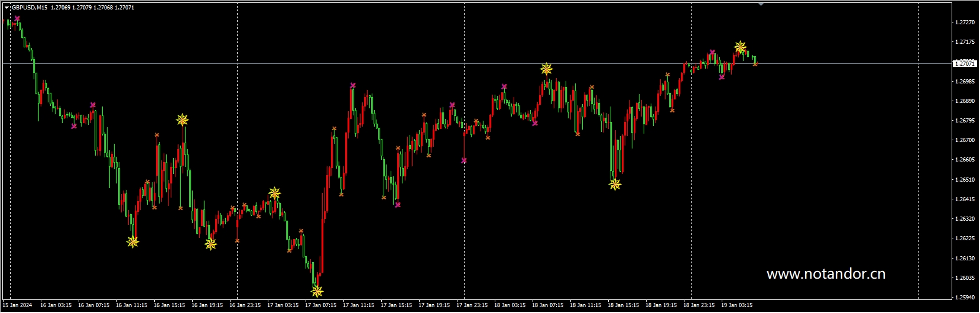Click the 16 Jan 07:15 time axis label

93,306
